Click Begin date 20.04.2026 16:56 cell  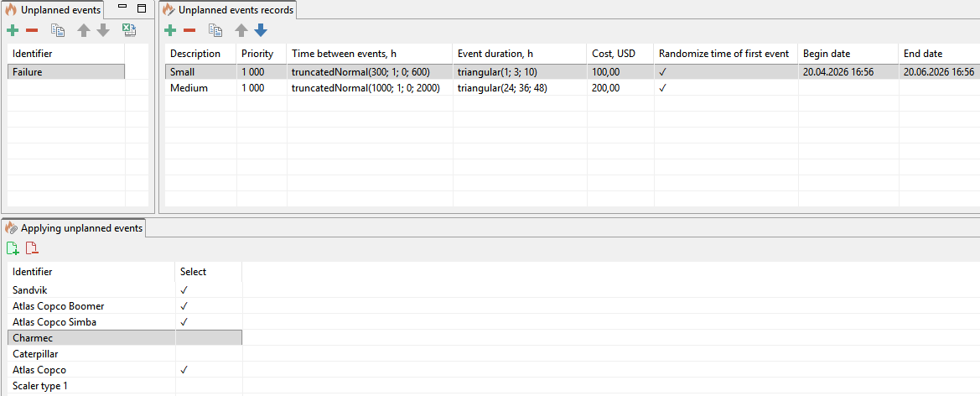[x=848, y=72]
